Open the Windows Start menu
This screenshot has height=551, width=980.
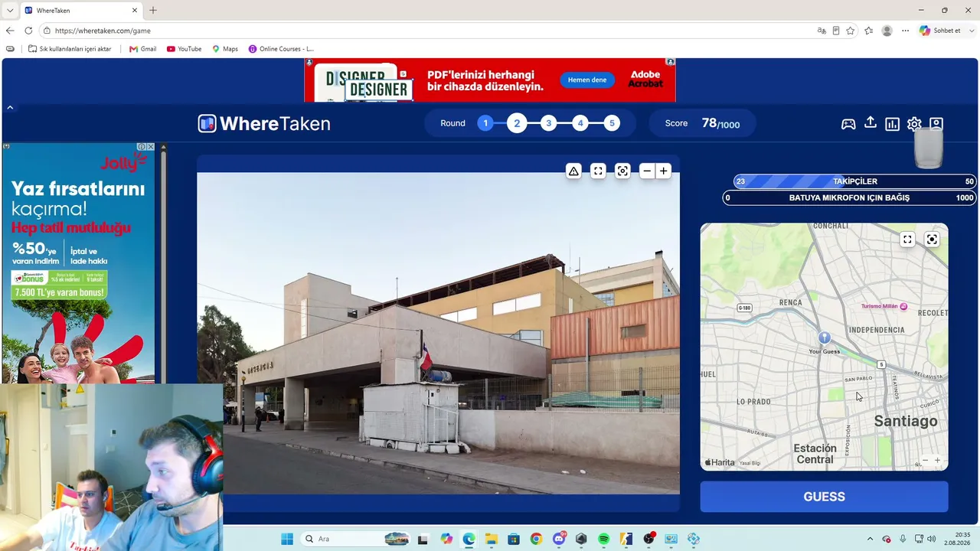[x=287, y=539]
